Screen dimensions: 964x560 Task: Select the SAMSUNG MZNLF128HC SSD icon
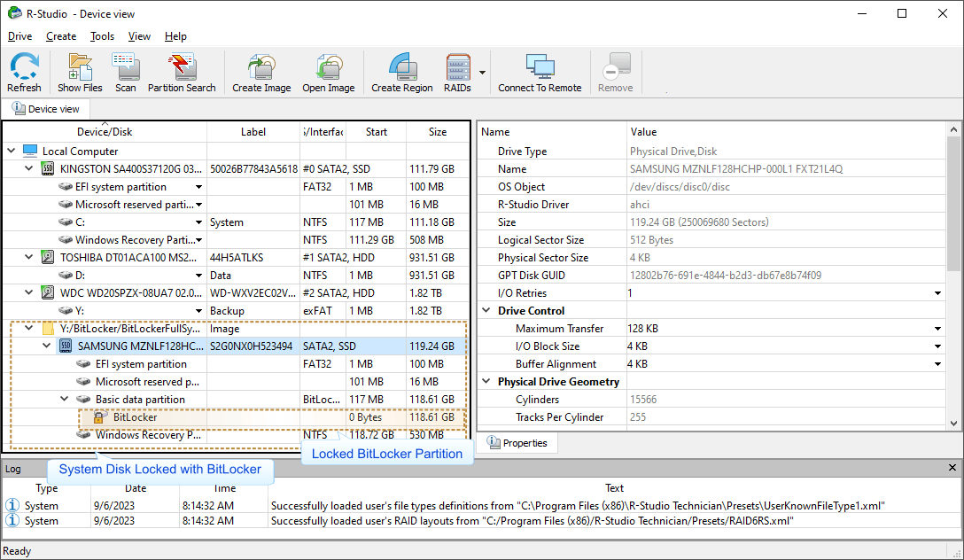coord(66,346)
